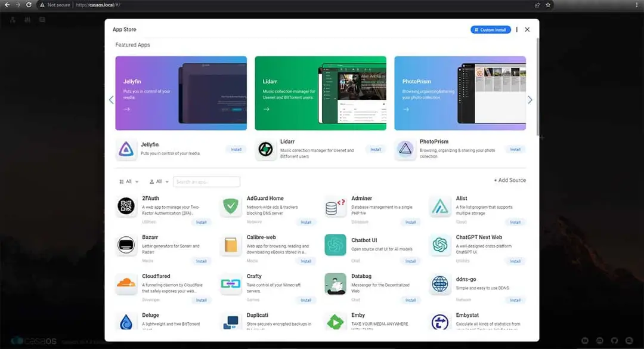This screenshot has width=644, height=349.
Task: Install the Databag app
Action: (411, 301)
